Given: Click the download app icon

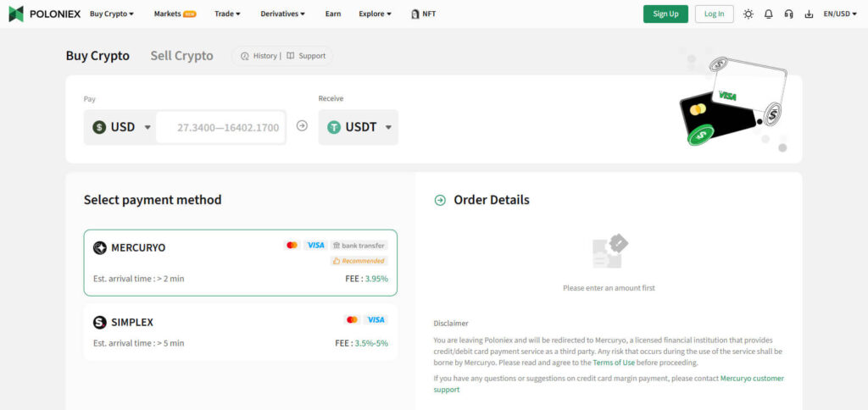Looking at the screenshot, I should pyautogui.click(x=809, y=14).
